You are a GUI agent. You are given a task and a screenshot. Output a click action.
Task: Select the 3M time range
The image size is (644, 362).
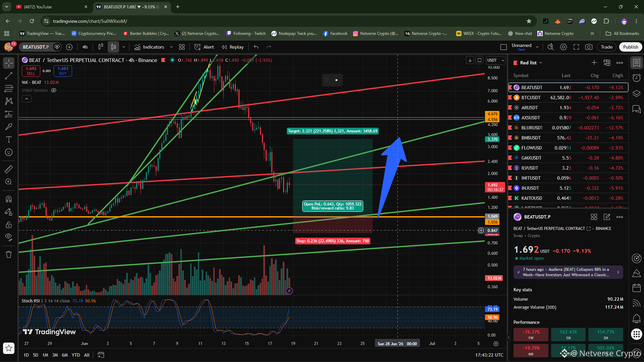pyautogui.click(x=55, y=355)
